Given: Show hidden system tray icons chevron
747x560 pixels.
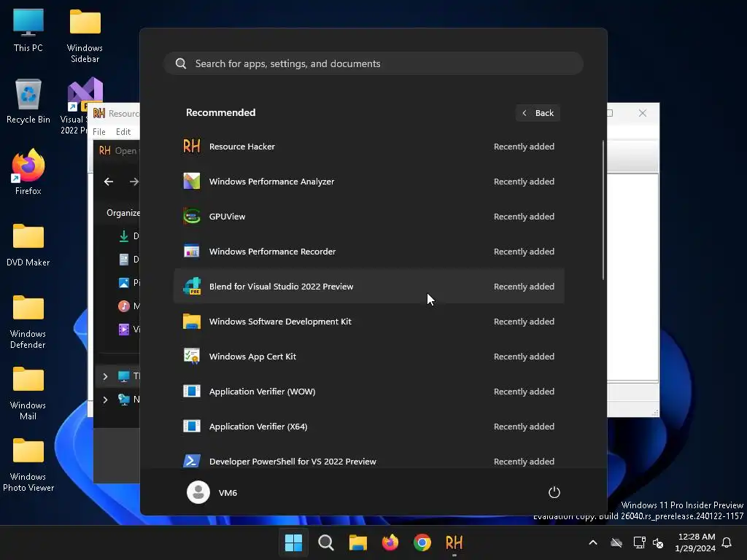Looking at the screenshot, I should (593, 542).
